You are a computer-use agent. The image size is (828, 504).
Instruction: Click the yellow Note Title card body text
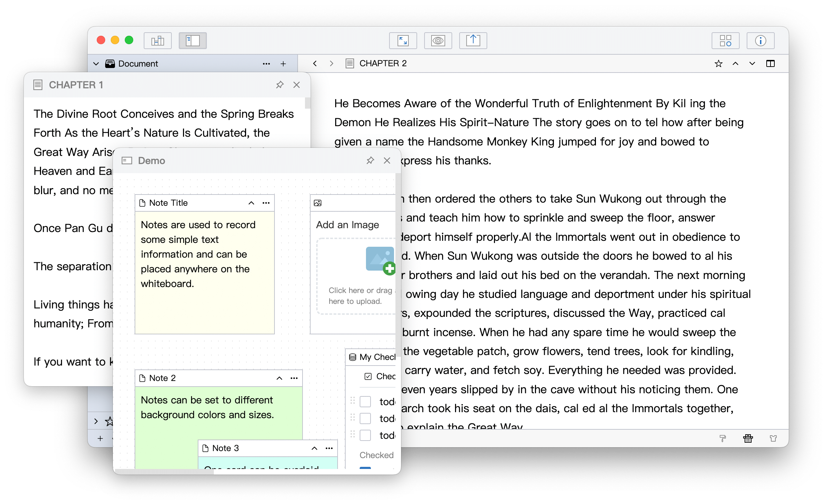click(x=198, y=254)
